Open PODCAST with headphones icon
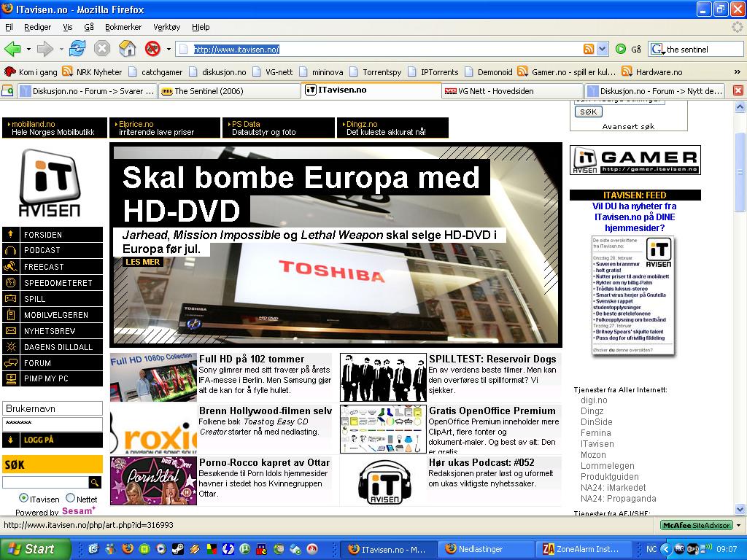Viewport: 747px width, 560px height. coord(53,251)
